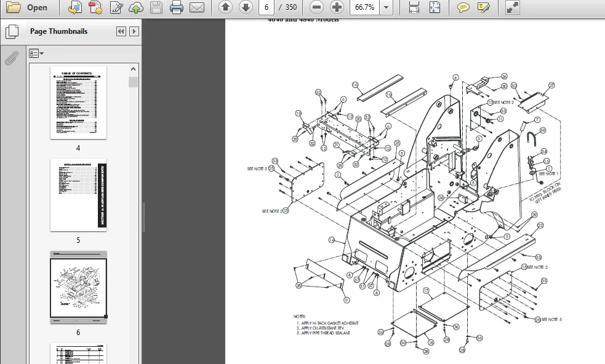Collapse the Page Thumbnails pane

[x=121, y=31]
